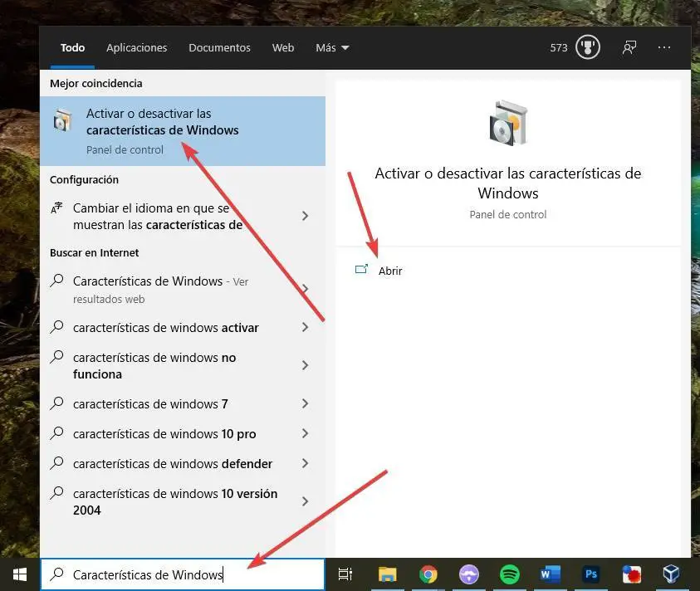Open Microsoft Word from the taskbar

click(x=550, y=574)
